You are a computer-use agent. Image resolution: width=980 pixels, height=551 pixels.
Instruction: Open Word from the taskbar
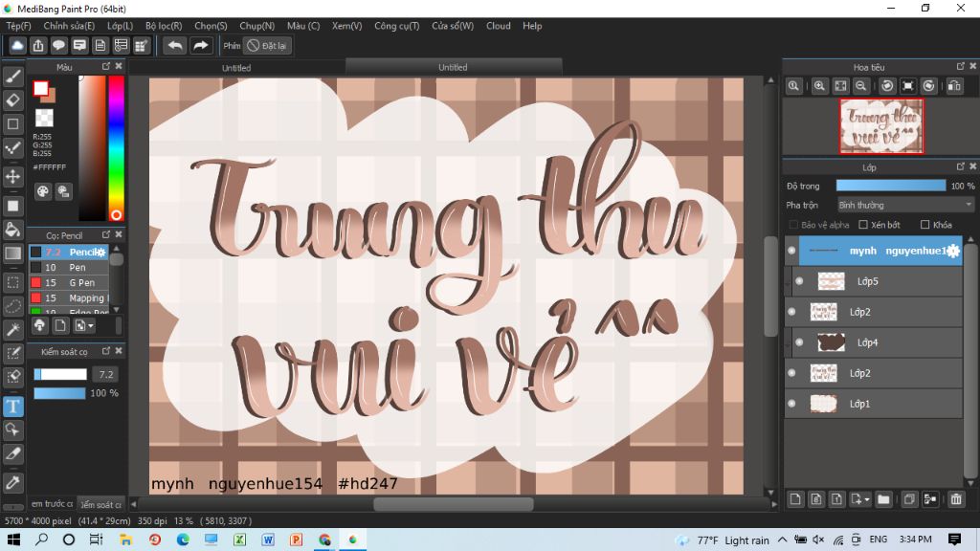coord(268,540)
